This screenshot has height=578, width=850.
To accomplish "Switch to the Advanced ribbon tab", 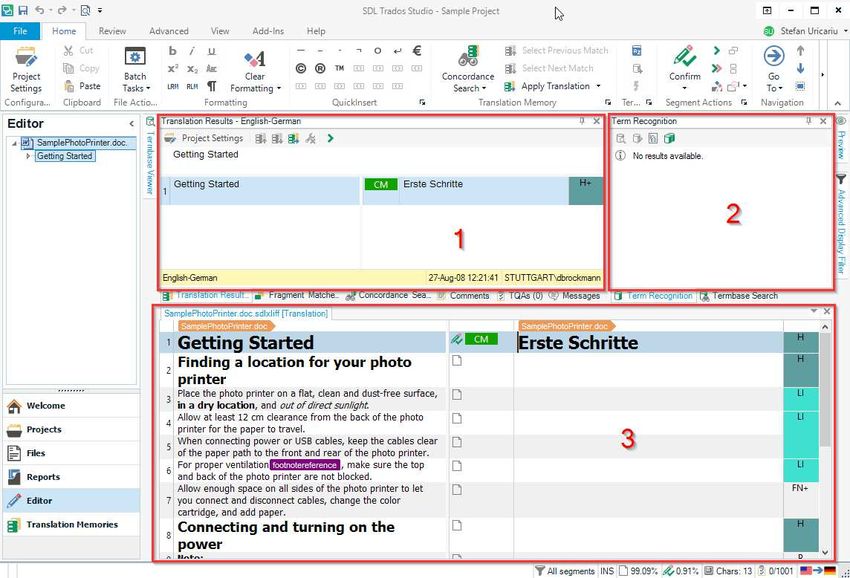I will (169, 31).
